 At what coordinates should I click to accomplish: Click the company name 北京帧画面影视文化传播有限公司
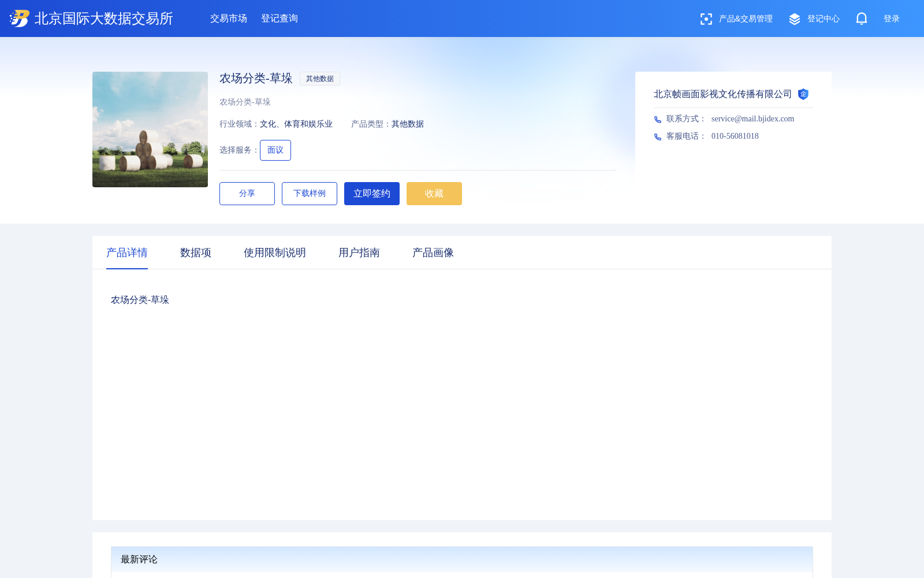click(x=722, y=94)
